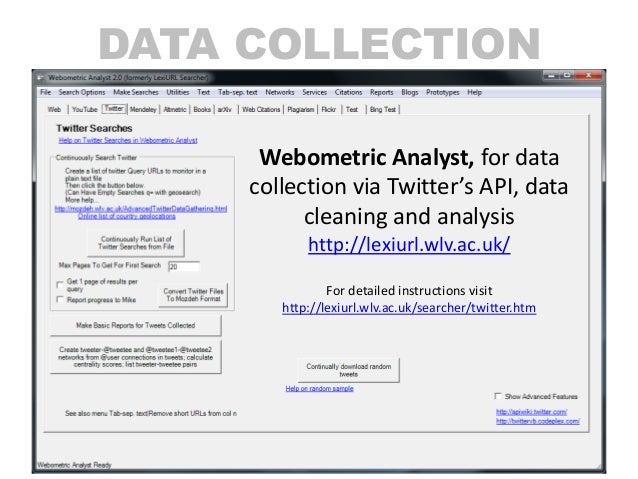Open AdvancedTwitterDataGathering.html link
Viewport: 638px width, 479px height.
tap(141, 209)
